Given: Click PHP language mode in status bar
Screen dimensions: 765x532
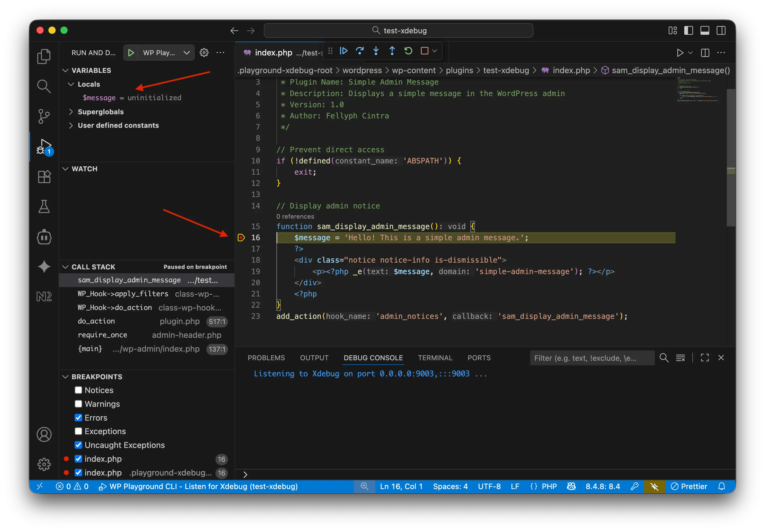Looking at the screenshot, I should [x=549, y=486].
